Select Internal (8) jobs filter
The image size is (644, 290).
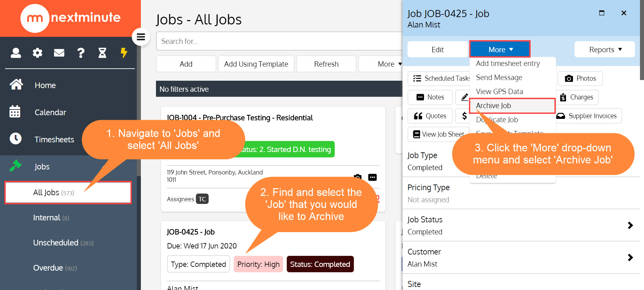51,218
